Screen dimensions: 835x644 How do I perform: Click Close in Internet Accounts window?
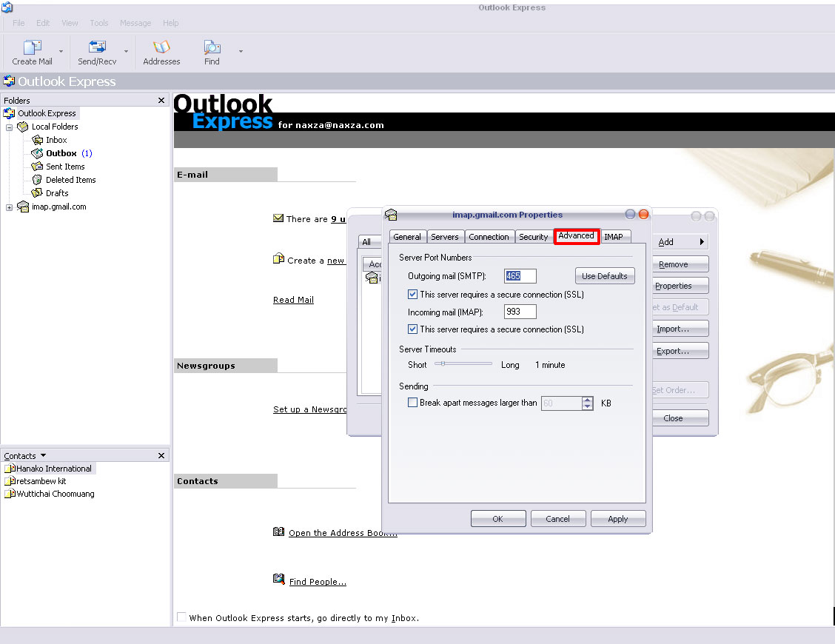[681, 418]
